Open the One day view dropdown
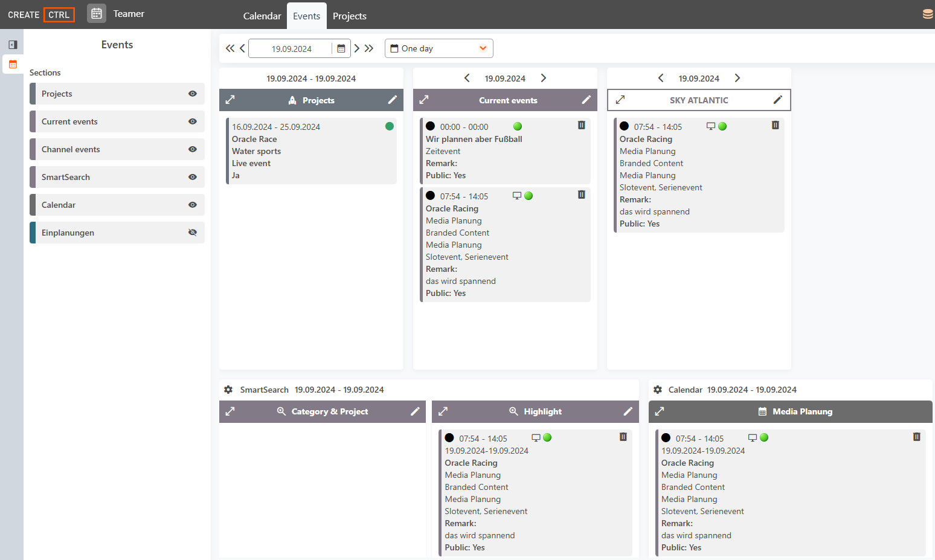 (x=439, y=48)
